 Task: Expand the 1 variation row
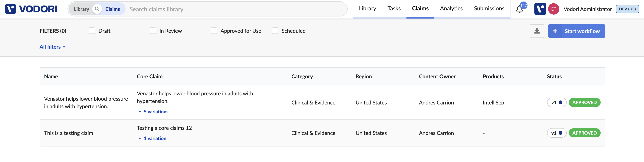pos(152,138)
